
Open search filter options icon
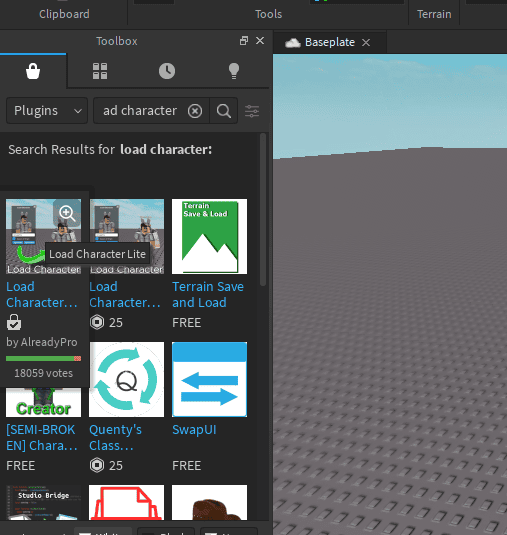tap(252, 111)
